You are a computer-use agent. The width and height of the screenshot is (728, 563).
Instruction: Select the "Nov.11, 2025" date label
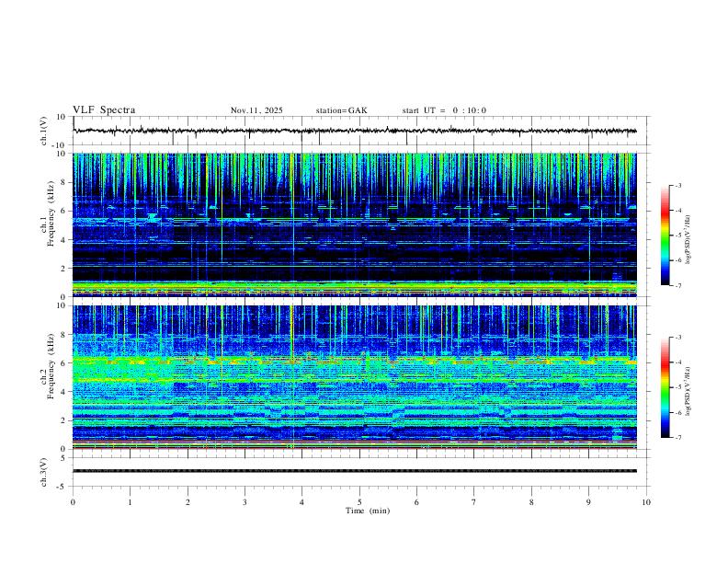[x=256, y=110]
